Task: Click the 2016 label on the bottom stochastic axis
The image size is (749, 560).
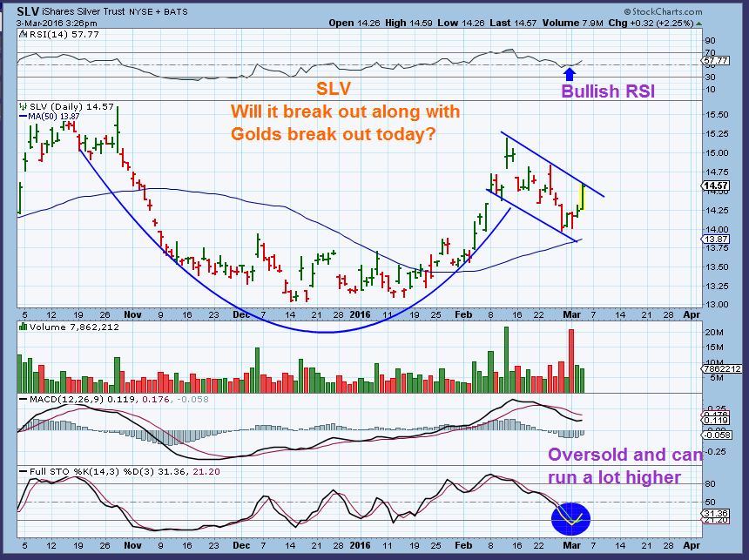Action: point(361,545)
